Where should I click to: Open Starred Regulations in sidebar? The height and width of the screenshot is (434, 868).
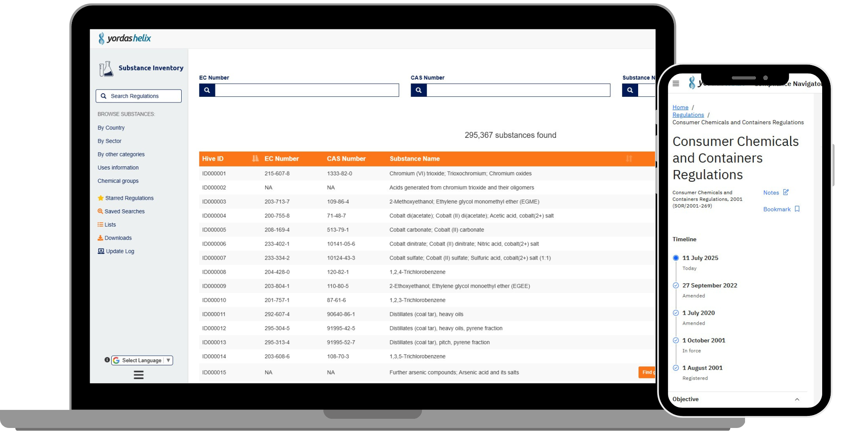(129, 198)
